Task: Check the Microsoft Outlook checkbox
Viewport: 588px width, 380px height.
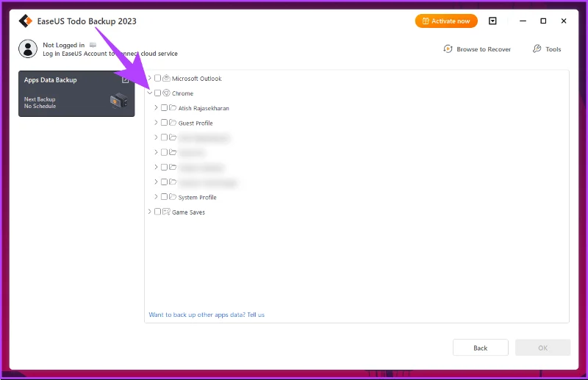Action: [x=157, y=78]
